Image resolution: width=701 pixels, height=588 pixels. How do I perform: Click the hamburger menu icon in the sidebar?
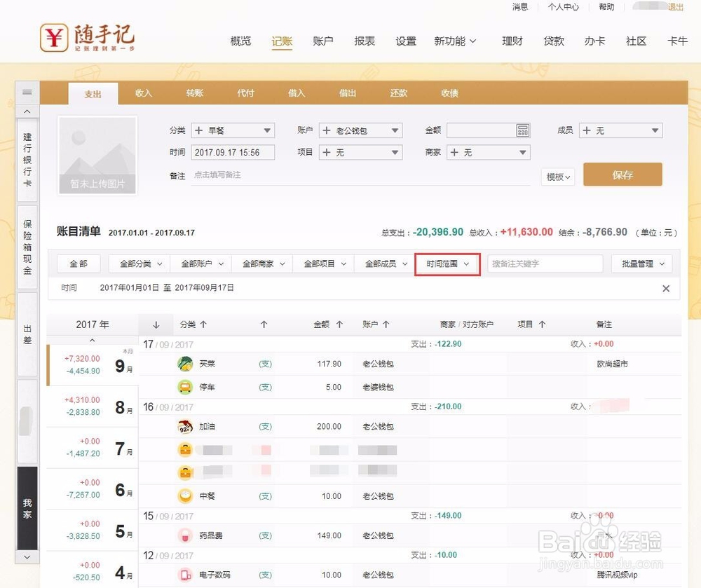[27, 92]
